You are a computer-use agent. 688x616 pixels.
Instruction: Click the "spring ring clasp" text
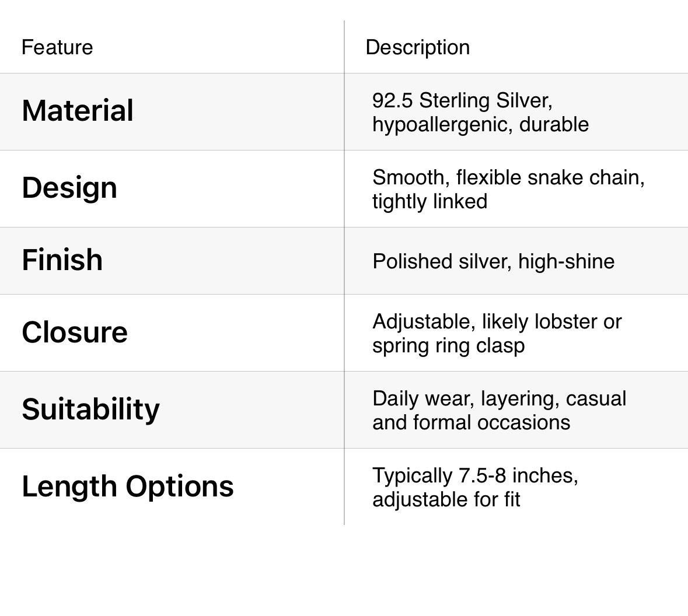pyautogui.click(x=448, y=345)
